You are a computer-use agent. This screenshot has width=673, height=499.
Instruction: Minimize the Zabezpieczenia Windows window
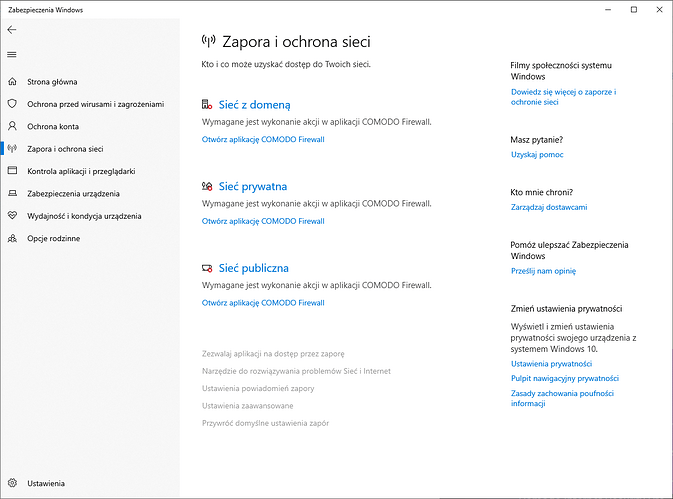608,9
